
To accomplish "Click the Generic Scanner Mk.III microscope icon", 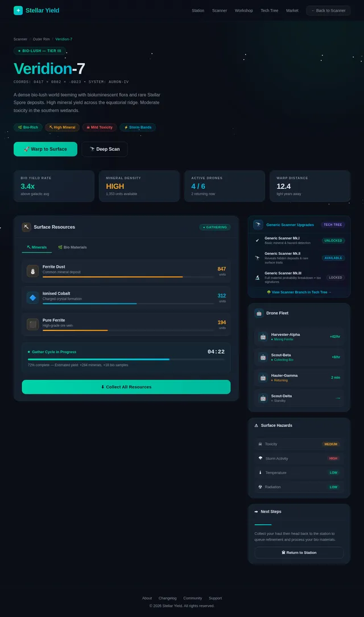I will [257, 278].
